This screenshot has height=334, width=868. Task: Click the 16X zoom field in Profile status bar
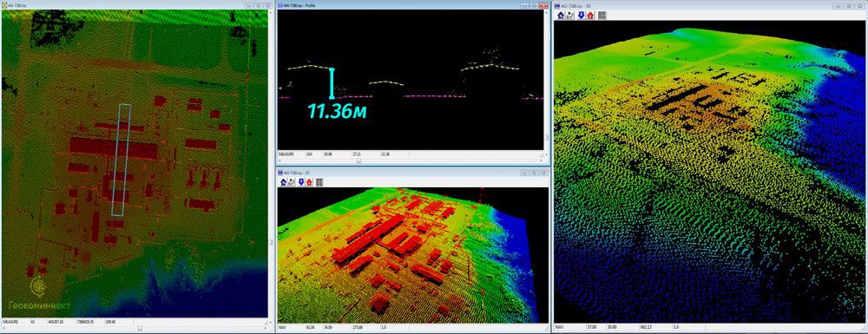pyautogui.click(x=313, y=154)
